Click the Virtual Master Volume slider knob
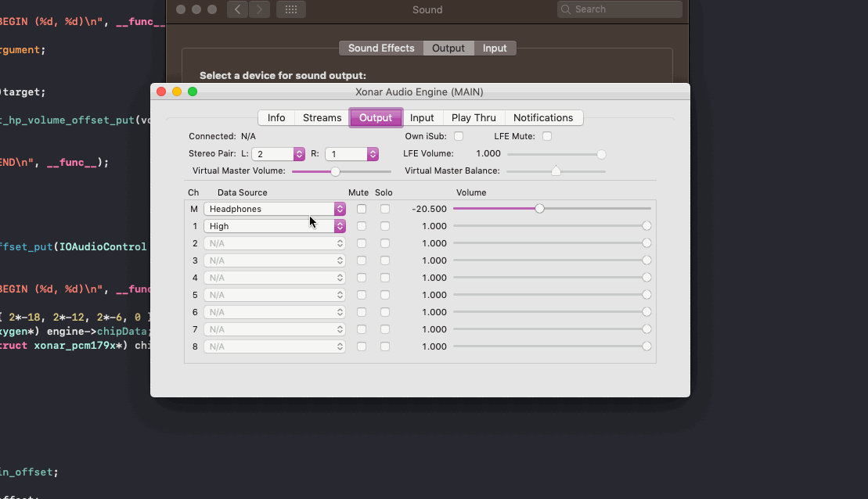This screenshot has width=868, height=499. 335,171
